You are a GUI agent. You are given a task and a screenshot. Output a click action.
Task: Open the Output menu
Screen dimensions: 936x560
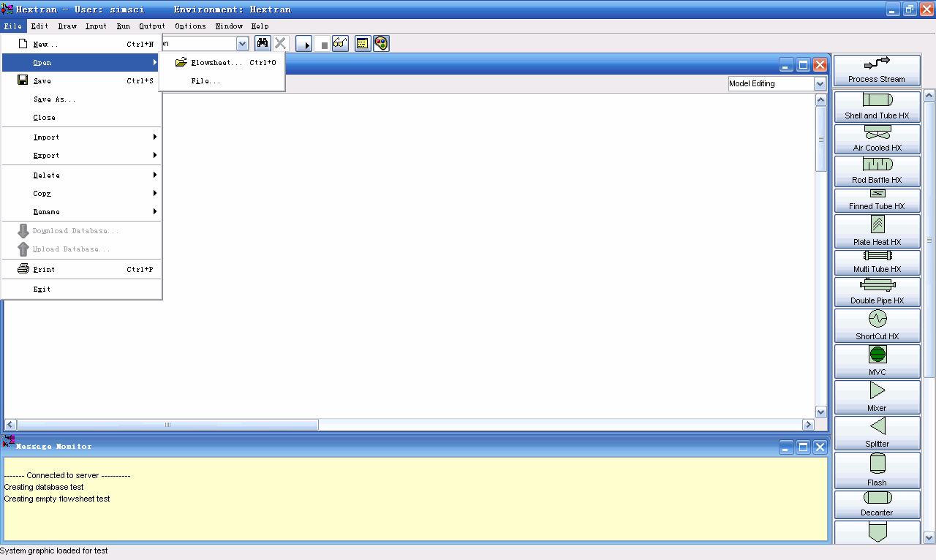[x=152, y=26]
